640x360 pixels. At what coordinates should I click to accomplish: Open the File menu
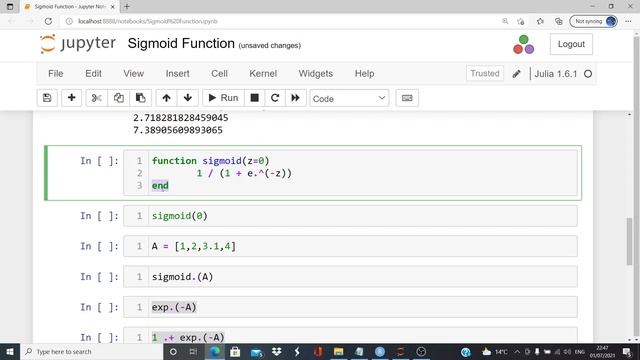click(56, 73)
